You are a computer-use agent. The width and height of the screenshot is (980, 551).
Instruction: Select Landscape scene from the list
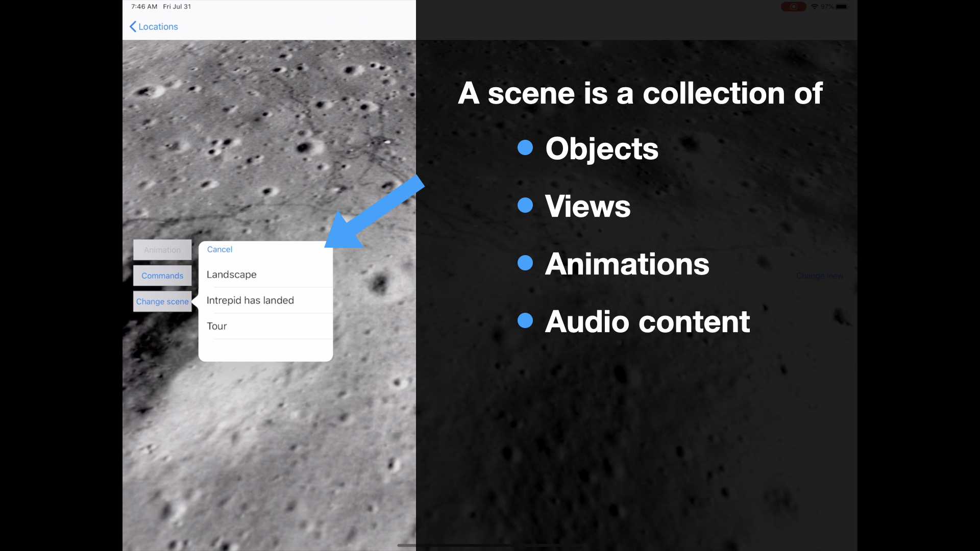231,274
